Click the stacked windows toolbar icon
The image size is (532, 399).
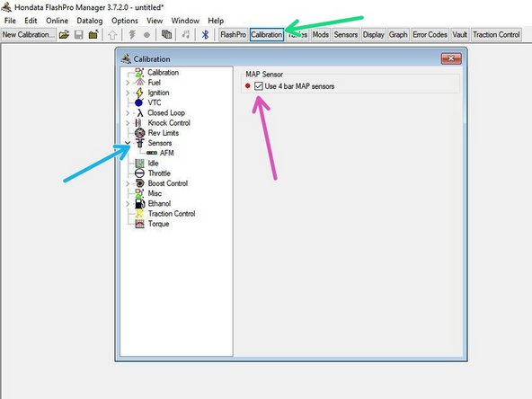pyautogui.click(x=166, y=35)
